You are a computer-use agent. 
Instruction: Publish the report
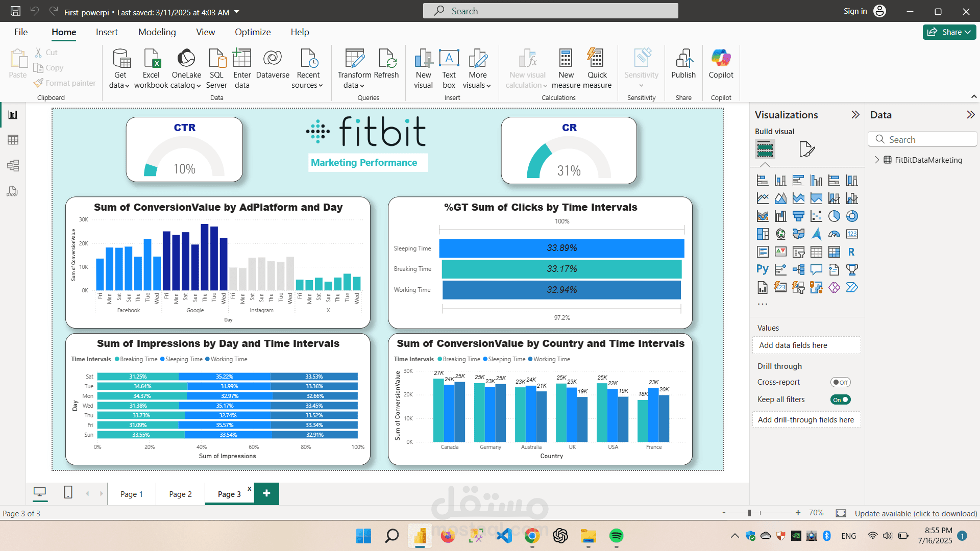click(683, 64)
